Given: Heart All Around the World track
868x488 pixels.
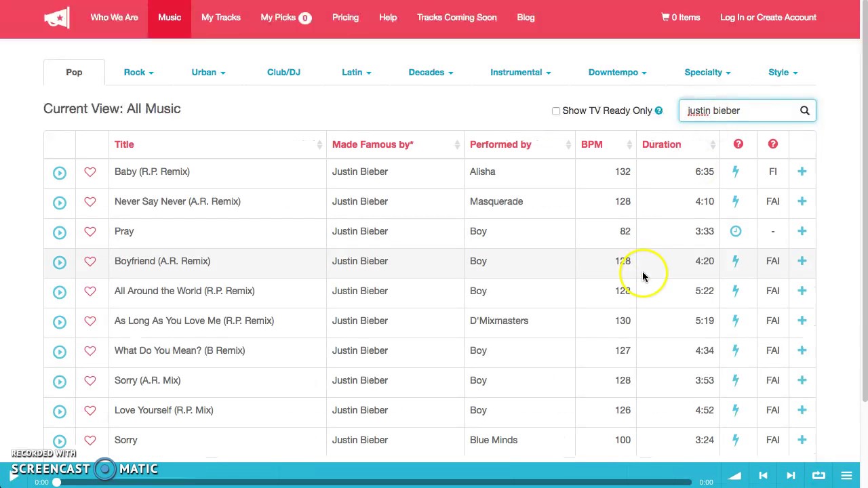Looking at the screenshot, I should [90, 291].
